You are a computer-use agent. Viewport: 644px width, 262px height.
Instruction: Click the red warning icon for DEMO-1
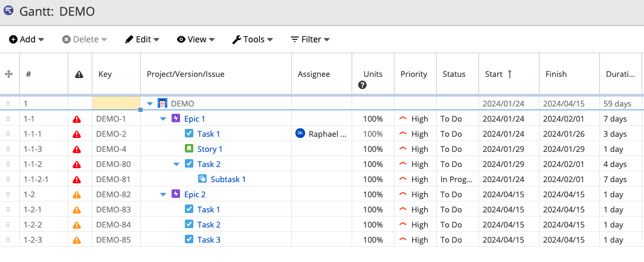(77, 119)
